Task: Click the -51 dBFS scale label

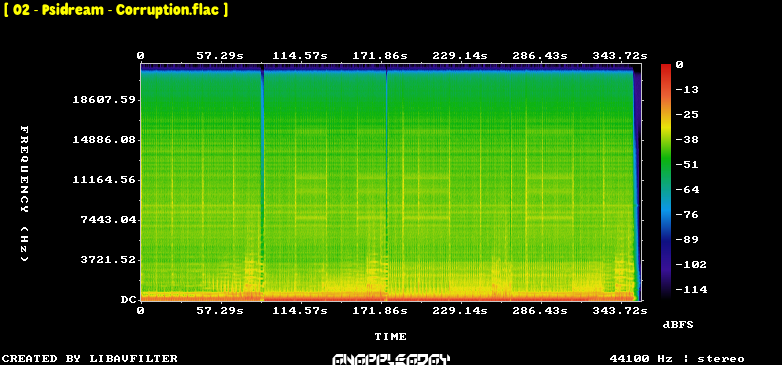Action: pyautogui.click(x=687, y=165)
